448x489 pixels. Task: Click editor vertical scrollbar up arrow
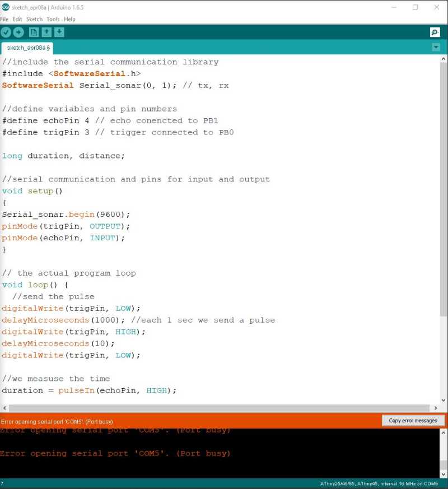click(444, 59)
